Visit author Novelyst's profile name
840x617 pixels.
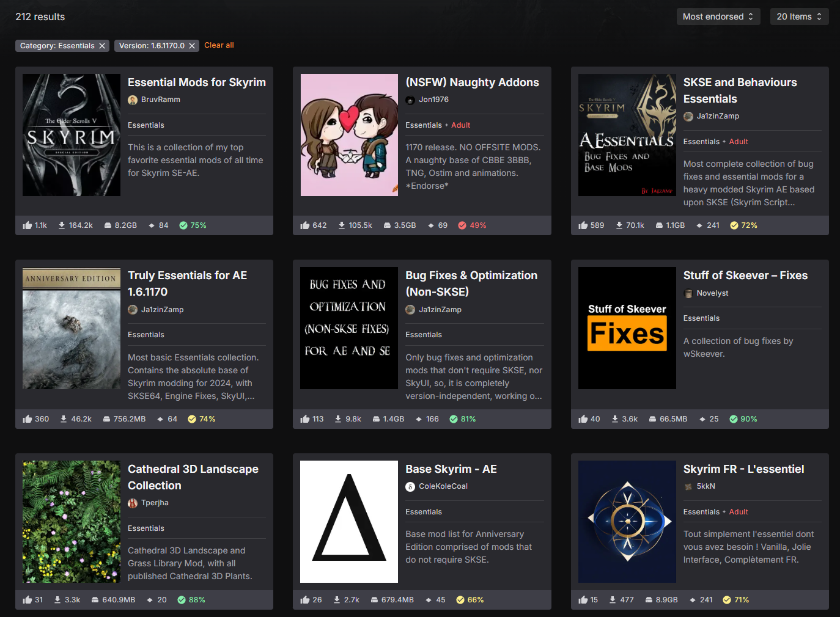[713, 293]
